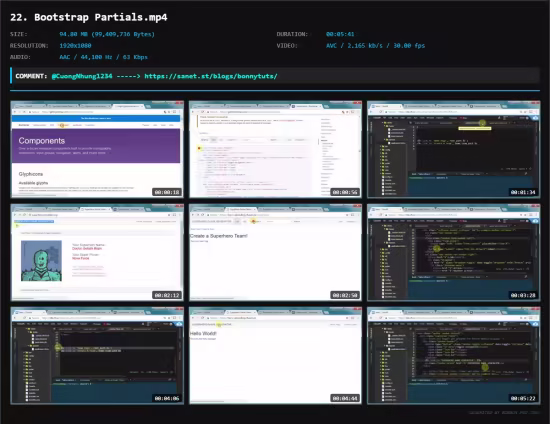This screenshot has height=424, width=550.
Task: Click the sanet.st/blogs/bonnytuts URL in the comment
Action: [x=211, y=76]
